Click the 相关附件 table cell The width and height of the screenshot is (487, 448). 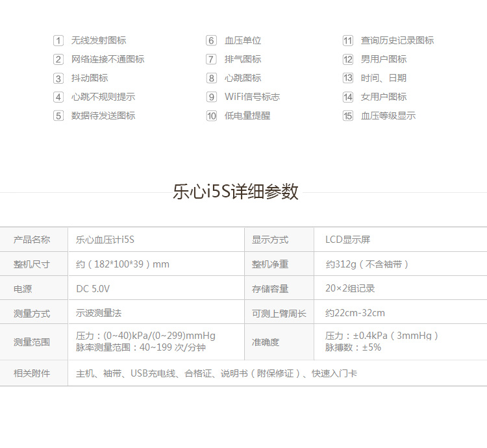click(x=34, y=373)
